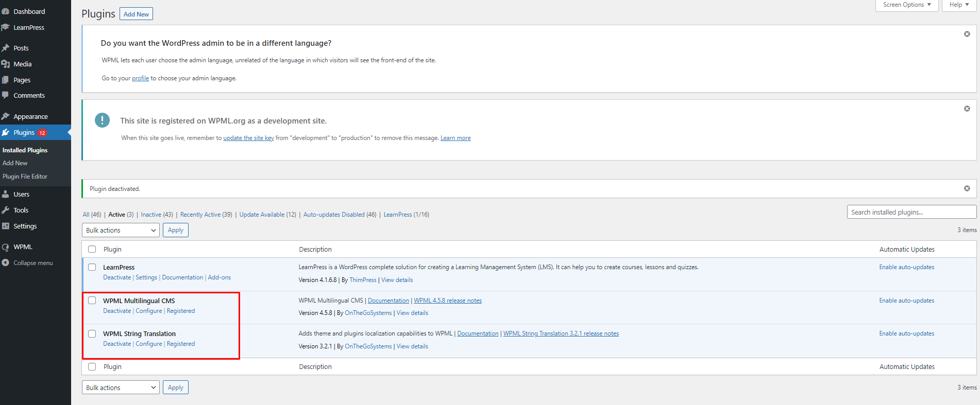Open LearnPress Add-ons link
Screen dimensions: 980x405
[219, 277]
